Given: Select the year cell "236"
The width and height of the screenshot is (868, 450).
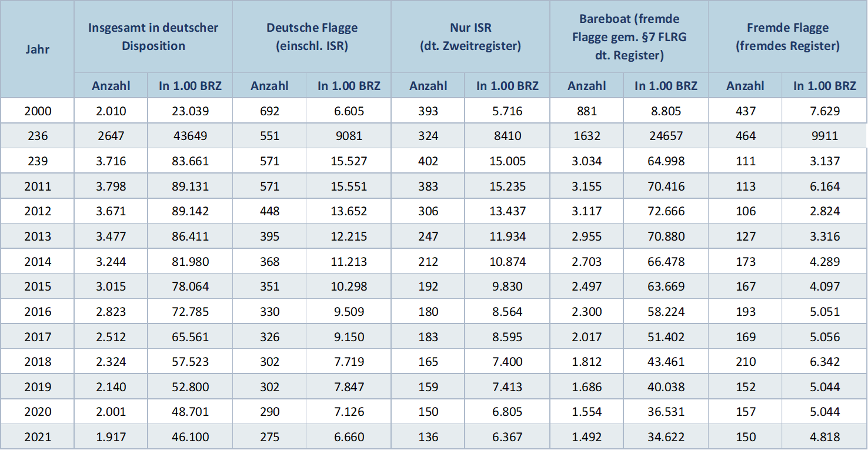Looking at the screenshot, I should tap(38, 136).
